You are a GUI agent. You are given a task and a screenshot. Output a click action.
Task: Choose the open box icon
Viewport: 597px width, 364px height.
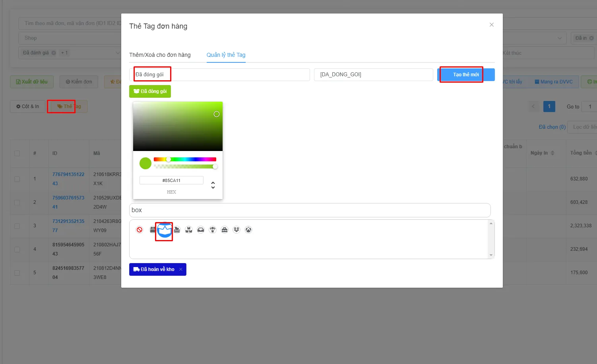(x=165, y=230)
